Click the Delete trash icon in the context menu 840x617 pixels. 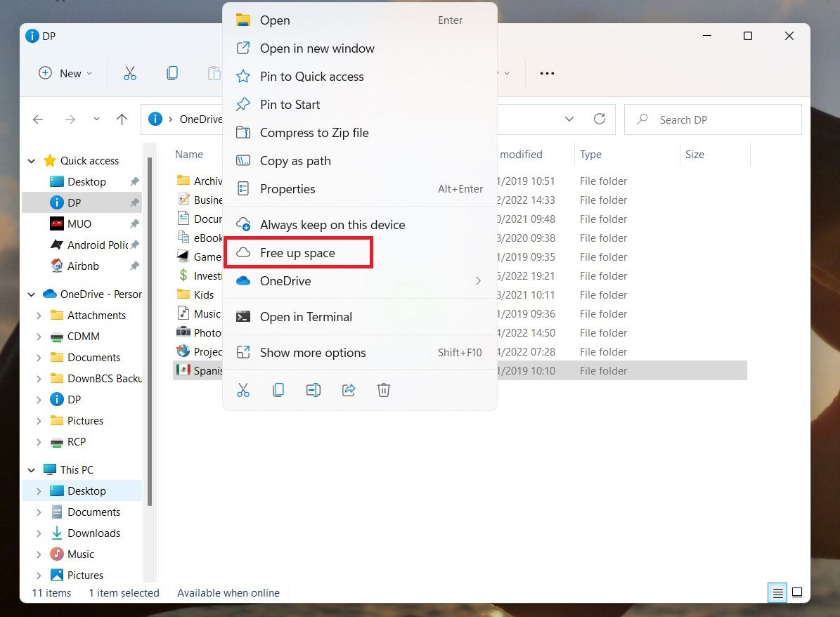pyautogui.click(x=384, y=389)
